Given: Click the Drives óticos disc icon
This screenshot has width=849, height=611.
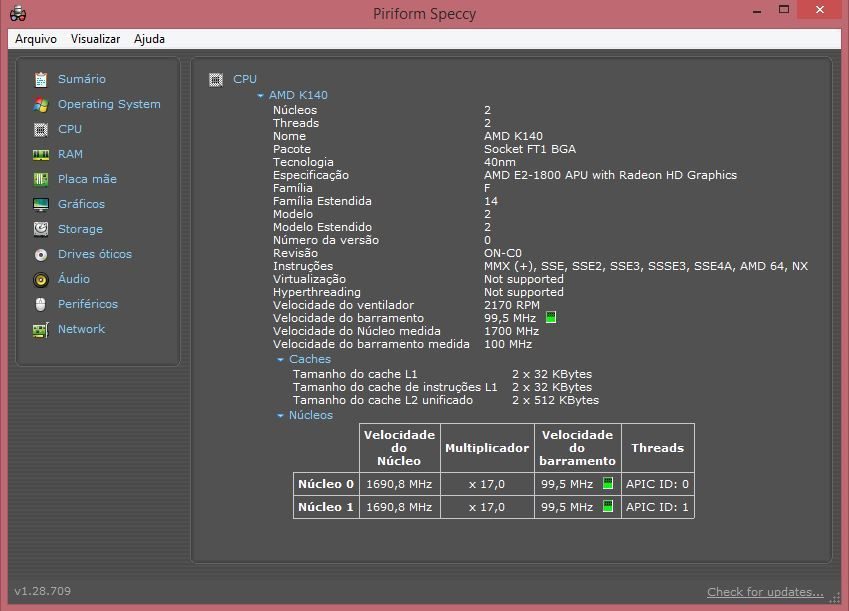Looking at the screenshot, I should pyautogui.click(x=41, y=255).
